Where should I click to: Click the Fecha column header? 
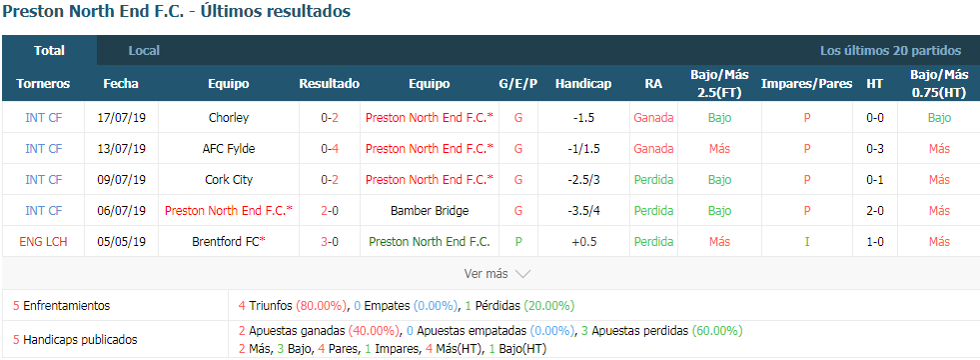pyautogui.click(x=121, y=84)
